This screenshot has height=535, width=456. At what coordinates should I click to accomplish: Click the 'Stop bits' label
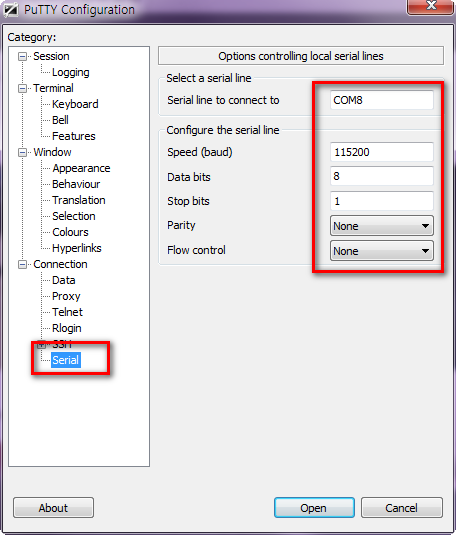pyautogui.click(x=188, y=201)
